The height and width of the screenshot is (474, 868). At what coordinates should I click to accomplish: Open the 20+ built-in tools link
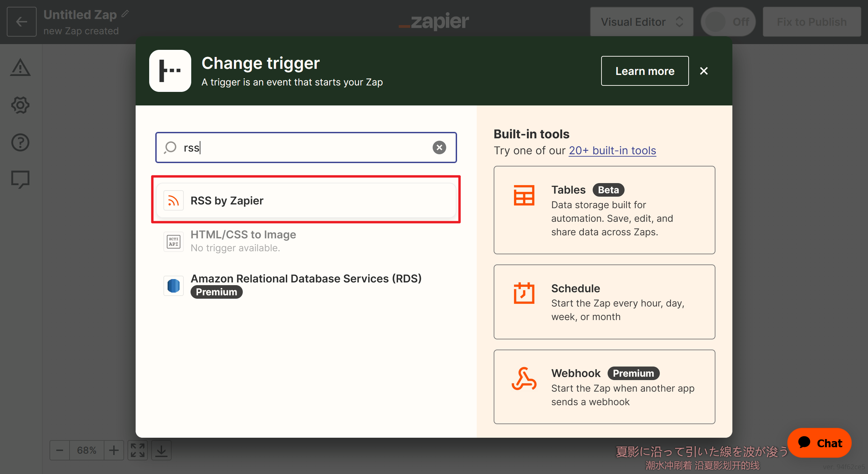click(x=612, y=151)
